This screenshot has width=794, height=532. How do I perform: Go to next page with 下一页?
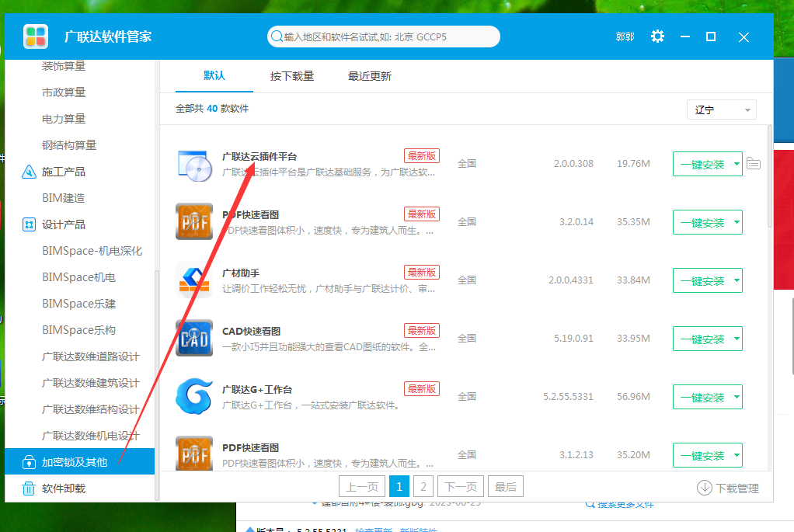(460, 486)
